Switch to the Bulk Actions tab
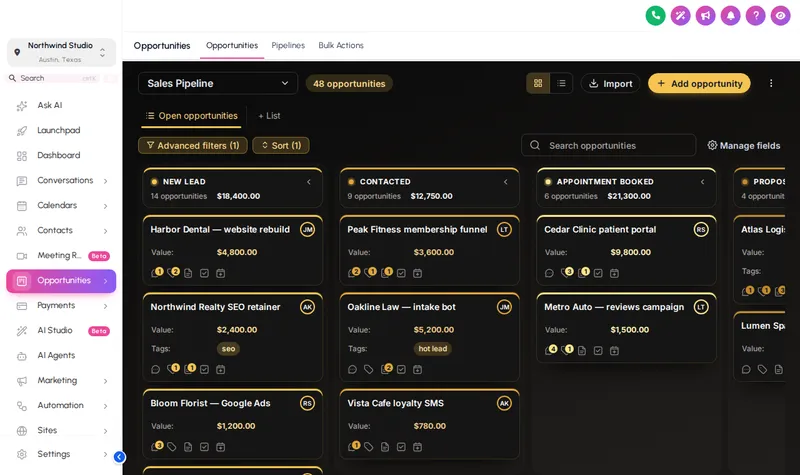800x475 pixels. 341,45
